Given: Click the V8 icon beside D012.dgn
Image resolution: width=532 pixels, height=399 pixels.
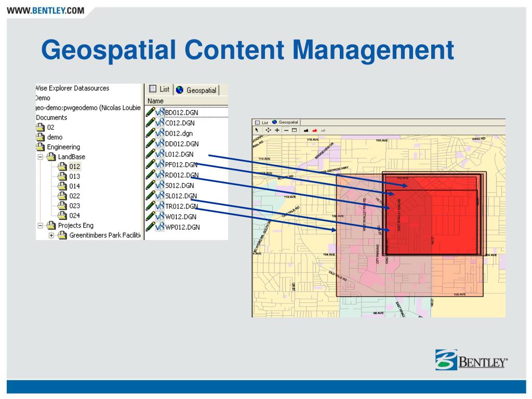Looking at the screenshot, I should coord(160,133).
